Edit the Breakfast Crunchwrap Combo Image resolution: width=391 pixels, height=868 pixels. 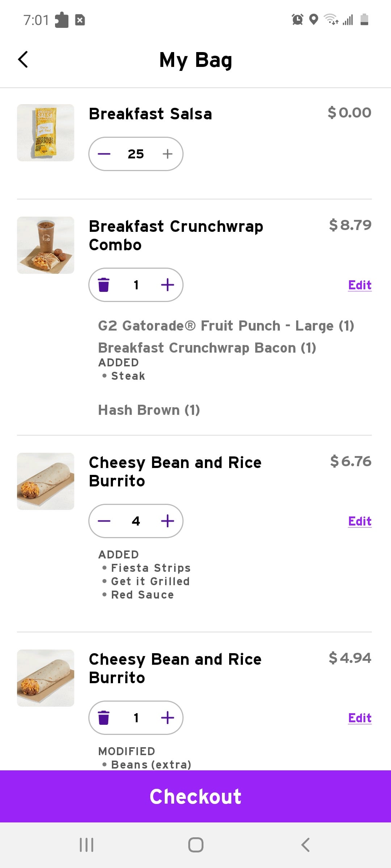click(x=360, y=285)
